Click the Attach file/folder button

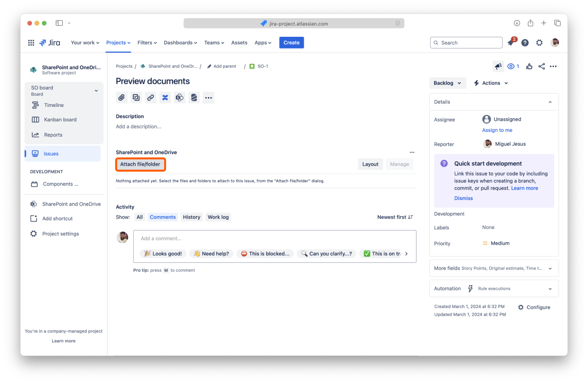coord(140,164)
